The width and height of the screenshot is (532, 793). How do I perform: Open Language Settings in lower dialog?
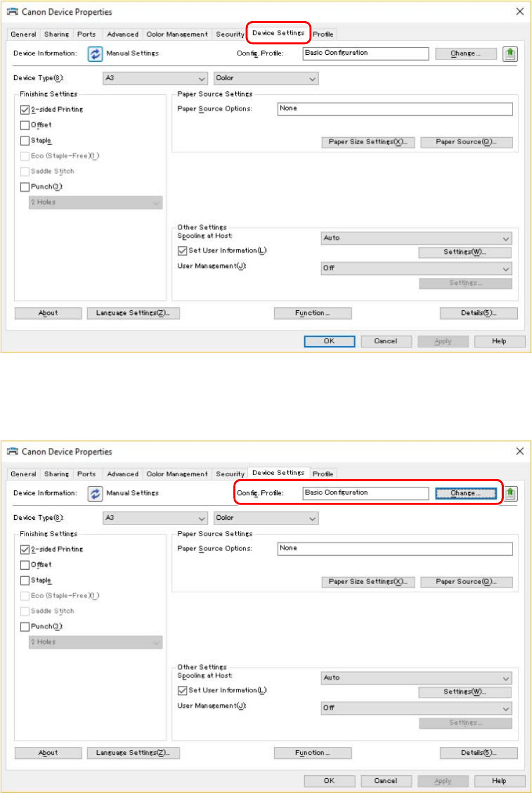[x=133, y=753]
